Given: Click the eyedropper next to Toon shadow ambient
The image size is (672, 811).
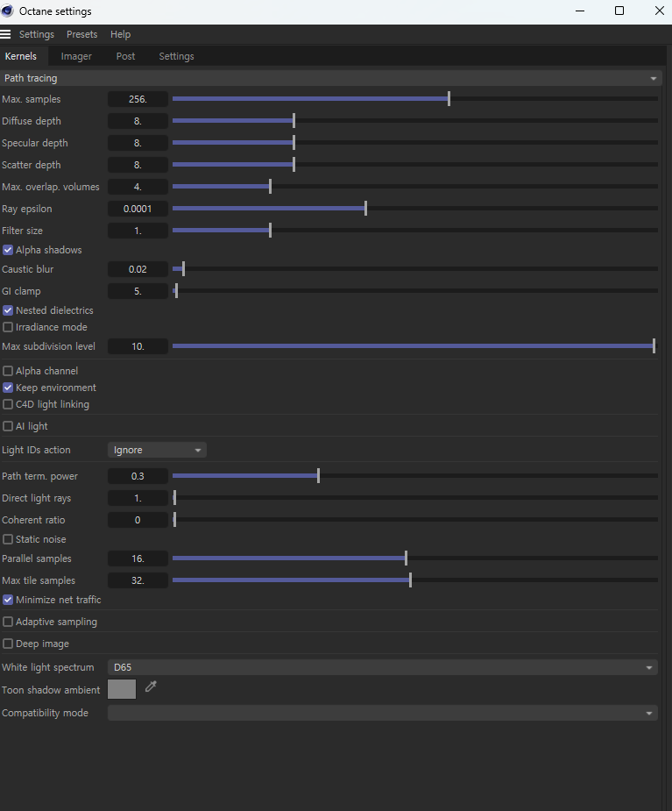Looking at the screenshot, I should click(151, 687).
